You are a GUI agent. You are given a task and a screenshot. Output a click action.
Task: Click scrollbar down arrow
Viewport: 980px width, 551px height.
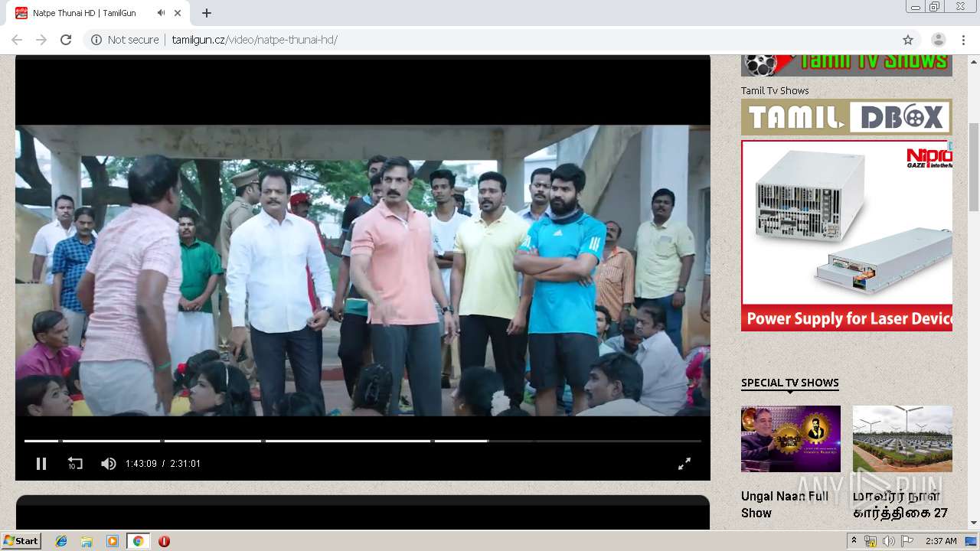pos(974,523)
